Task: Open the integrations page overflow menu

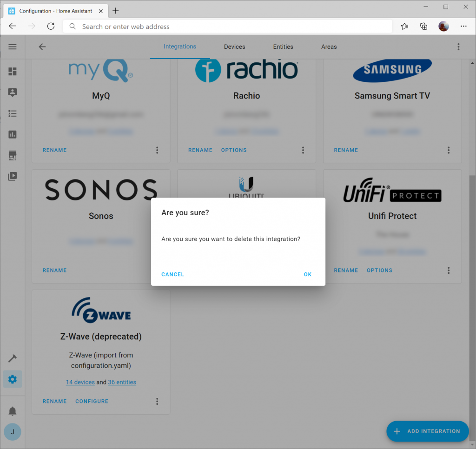Action: (458, 47)
